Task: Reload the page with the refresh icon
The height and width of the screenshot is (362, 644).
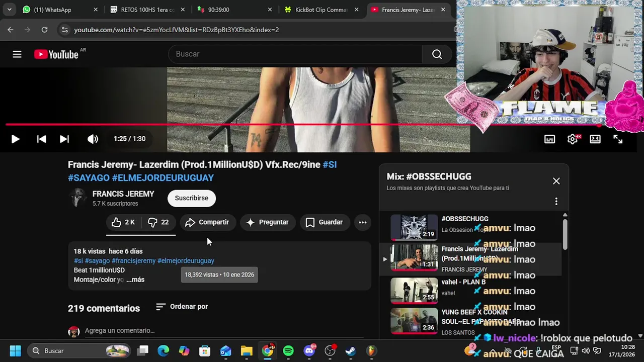Action: (x=44, y=30)
